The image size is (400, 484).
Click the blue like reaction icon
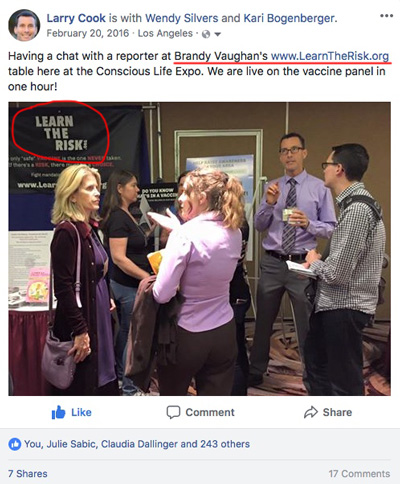point(14,444)
